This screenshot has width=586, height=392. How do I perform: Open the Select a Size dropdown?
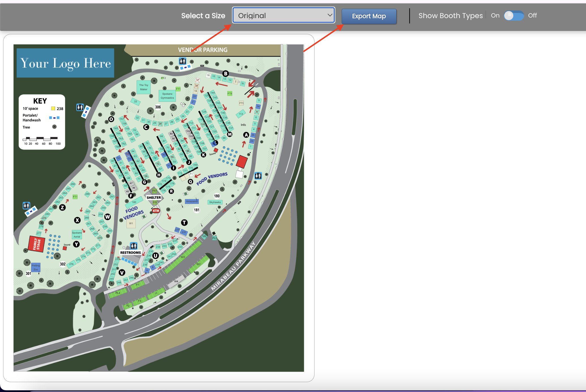(x=284, y=15)
